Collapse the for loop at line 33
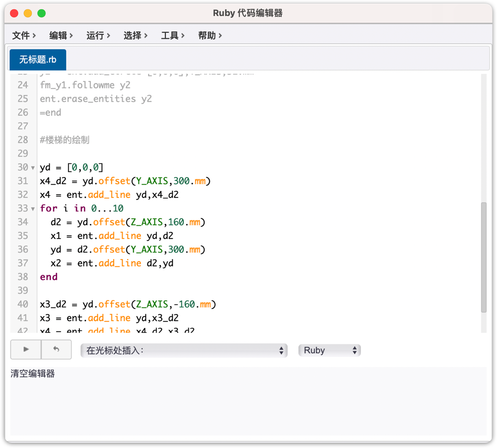This screenshot has width=497, height=448. (33, 209)
